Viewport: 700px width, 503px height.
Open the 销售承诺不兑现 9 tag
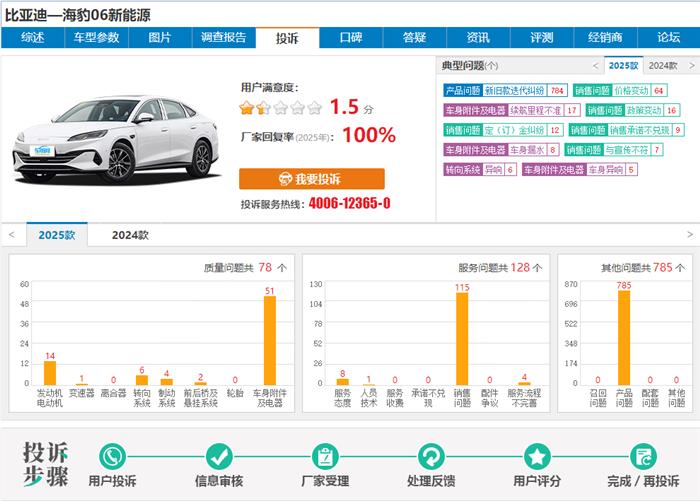point(627,130)
